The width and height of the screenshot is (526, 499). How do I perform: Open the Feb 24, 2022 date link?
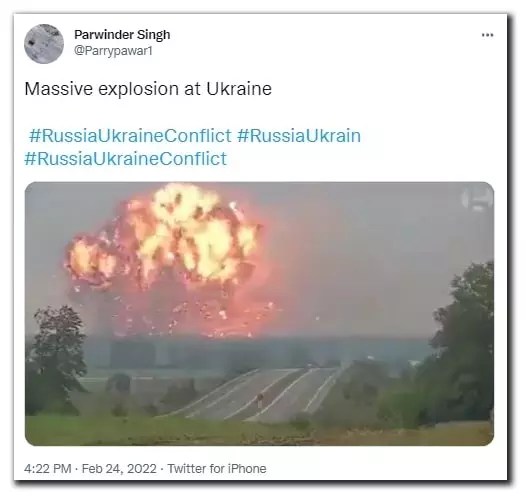click(119, 468)
